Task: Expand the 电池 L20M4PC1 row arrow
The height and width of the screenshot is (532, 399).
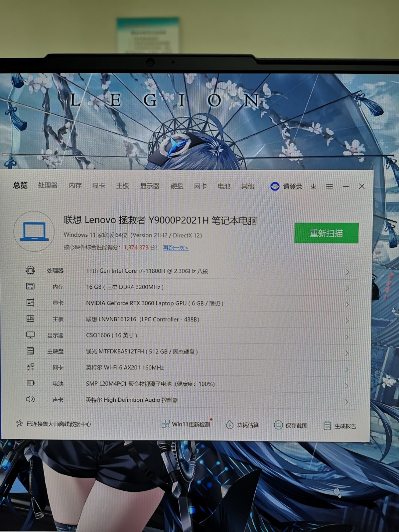Action: pyautogui.click(x=346, y=386)
